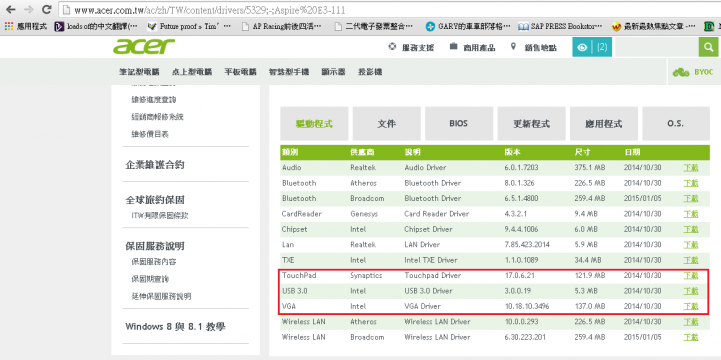Screen dimensions: 721x360
Task: Click the browser forward arrow
Action: point(28,9)
